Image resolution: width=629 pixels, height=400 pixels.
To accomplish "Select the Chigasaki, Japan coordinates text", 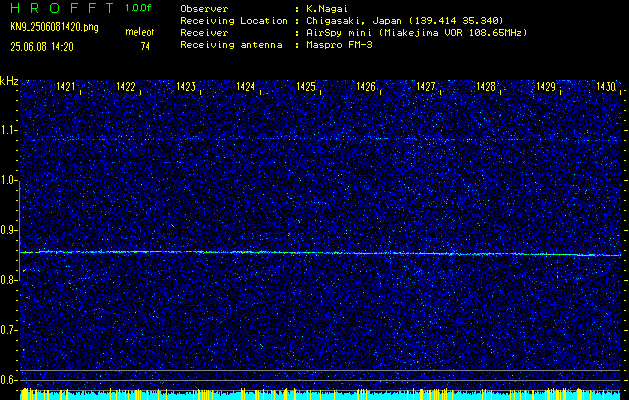I will coord(404,21).
